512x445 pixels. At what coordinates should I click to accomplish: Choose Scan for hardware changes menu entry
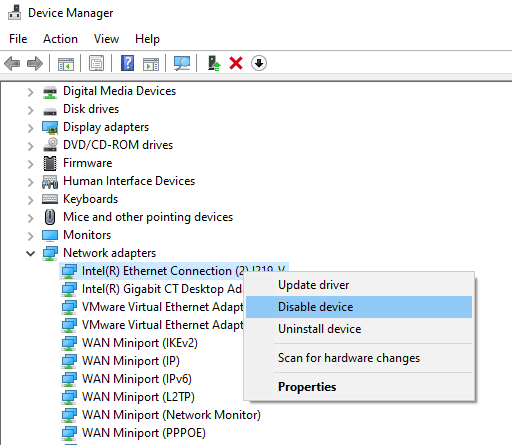(x=359, y=358)
